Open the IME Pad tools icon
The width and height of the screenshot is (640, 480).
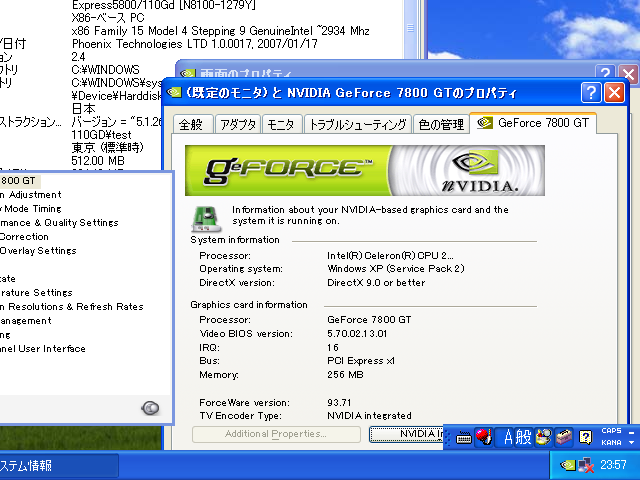coord(544,437)
